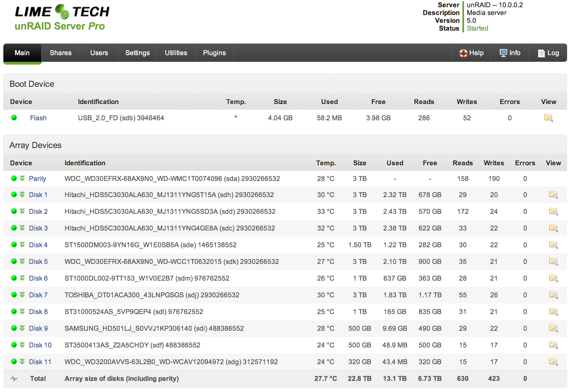Browse Disk 8 contents via view icon
The height and width of the screenshot is (392, 571).
pyautogui.click(x=553, y=312)
